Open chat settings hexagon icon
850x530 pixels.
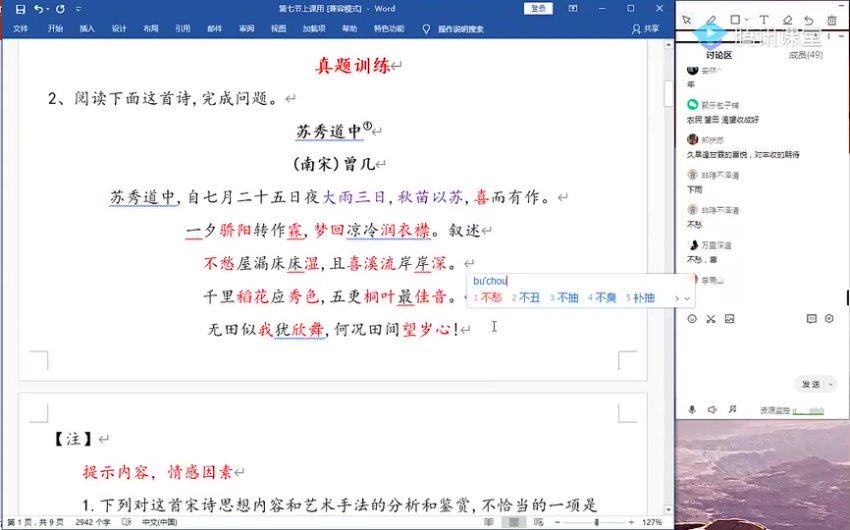click(829, 319)
